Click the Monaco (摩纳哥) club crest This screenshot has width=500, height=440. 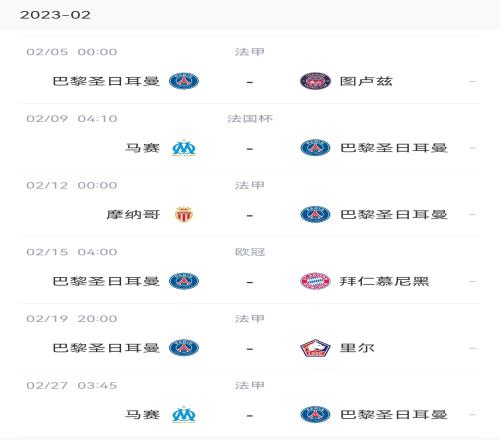(184, 214)
